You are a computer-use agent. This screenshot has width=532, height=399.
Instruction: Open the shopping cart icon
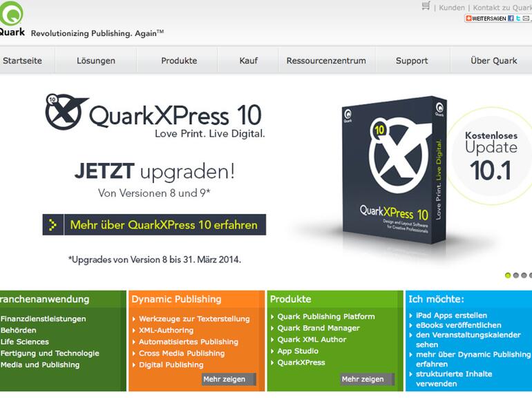click(426, 6)
